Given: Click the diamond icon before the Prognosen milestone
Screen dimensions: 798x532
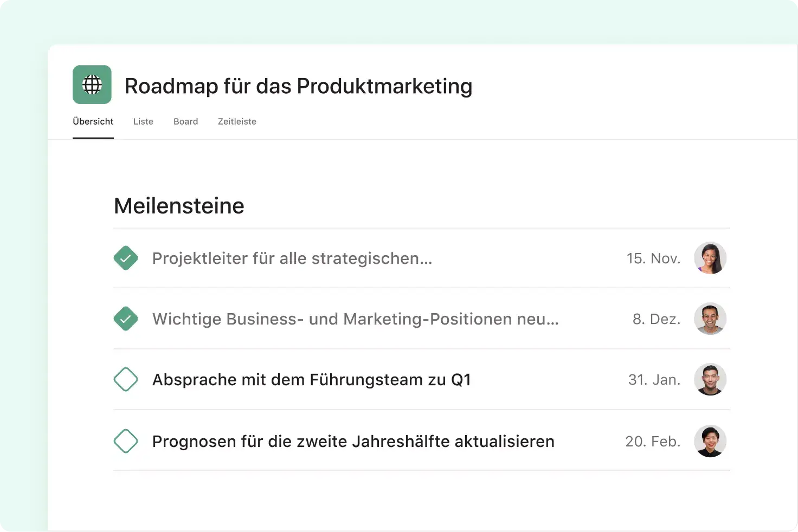Looking at the screenshot, I should pos(126,442).
